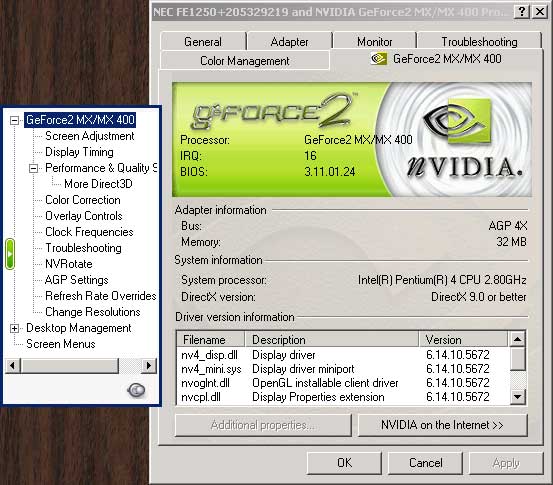Click the Version column header
553x485 pixels.
463,339
